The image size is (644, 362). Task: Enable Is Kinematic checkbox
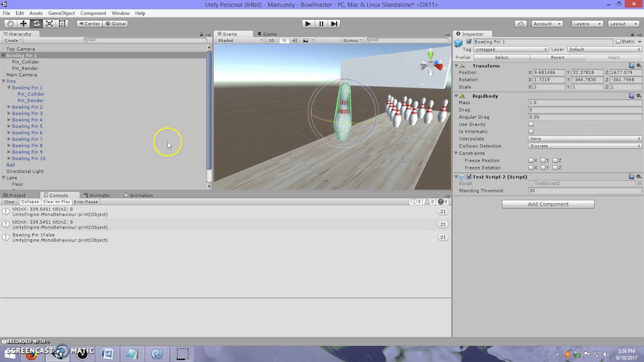[x=531, y=132]
